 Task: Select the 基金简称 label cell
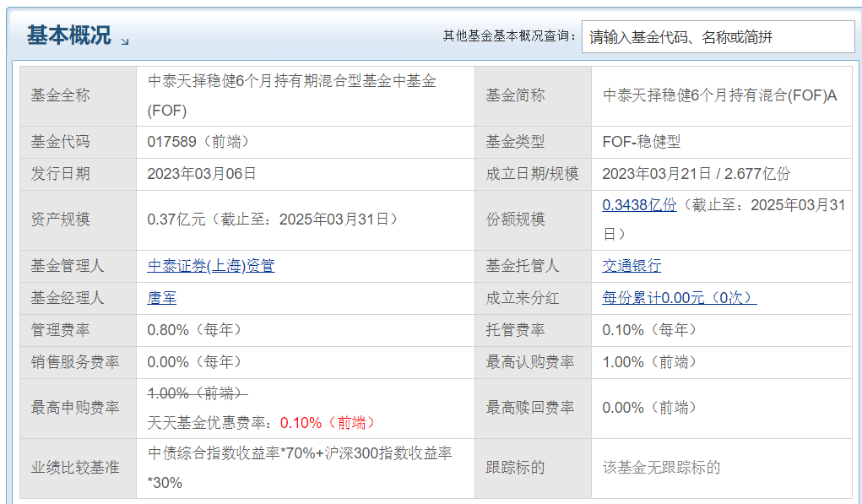534,96
